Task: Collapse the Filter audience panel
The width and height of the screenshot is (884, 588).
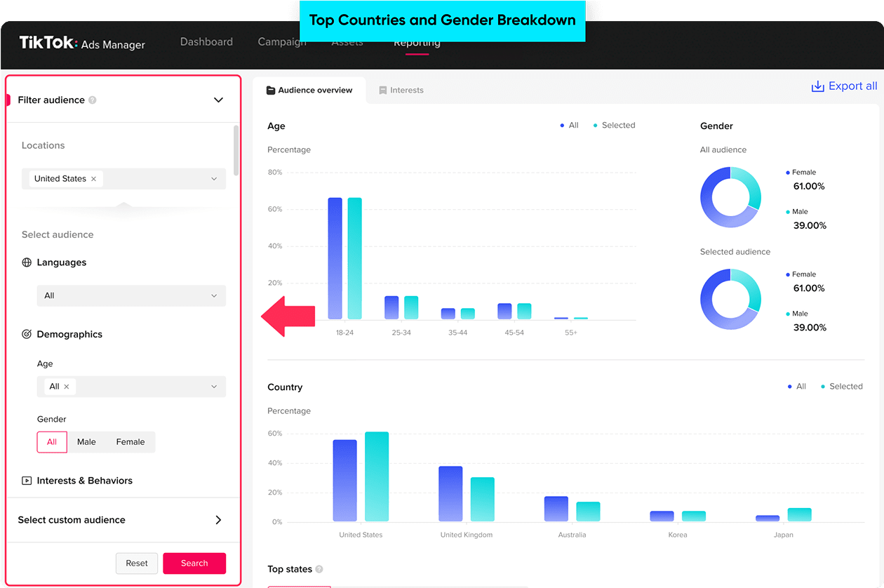Action: pos(218,100)
